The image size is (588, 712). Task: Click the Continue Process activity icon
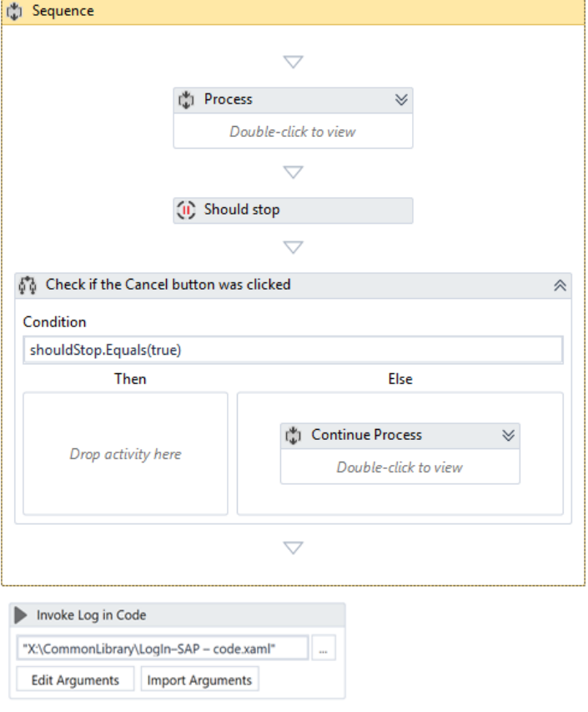click(293, 436)
